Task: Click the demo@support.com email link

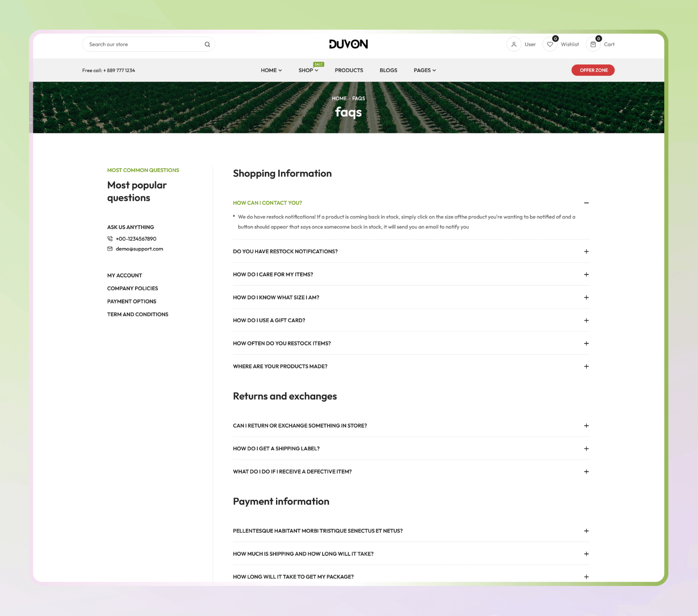Action: click(139, 249)
